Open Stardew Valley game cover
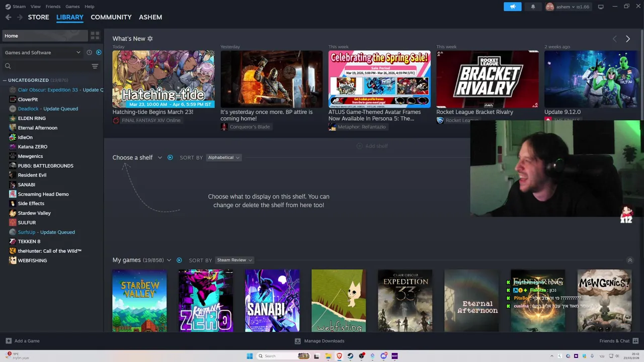 point(139,301)
